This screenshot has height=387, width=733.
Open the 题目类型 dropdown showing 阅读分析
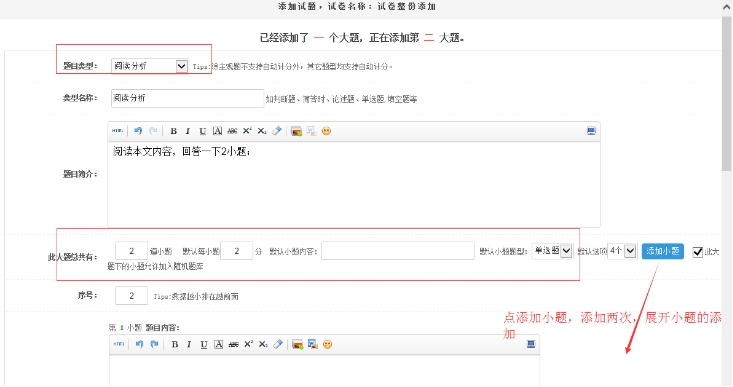[x=150, y=66]
